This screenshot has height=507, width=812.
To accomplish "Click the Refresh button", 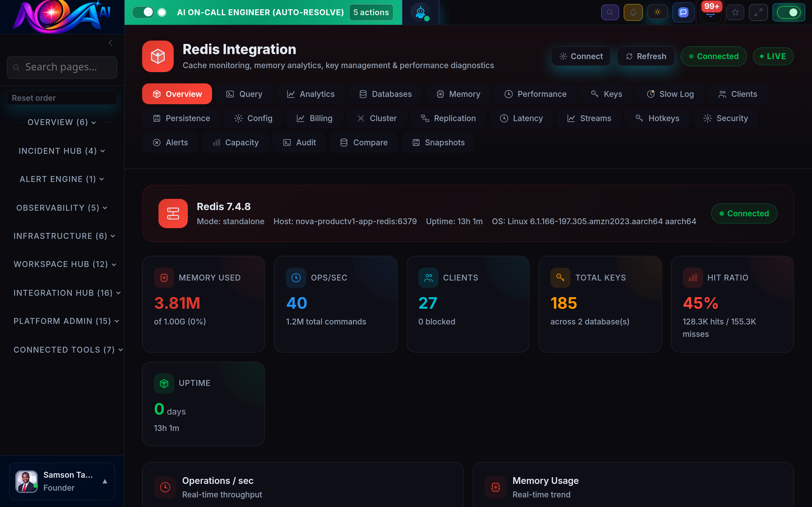I will [x=646, y=56].
